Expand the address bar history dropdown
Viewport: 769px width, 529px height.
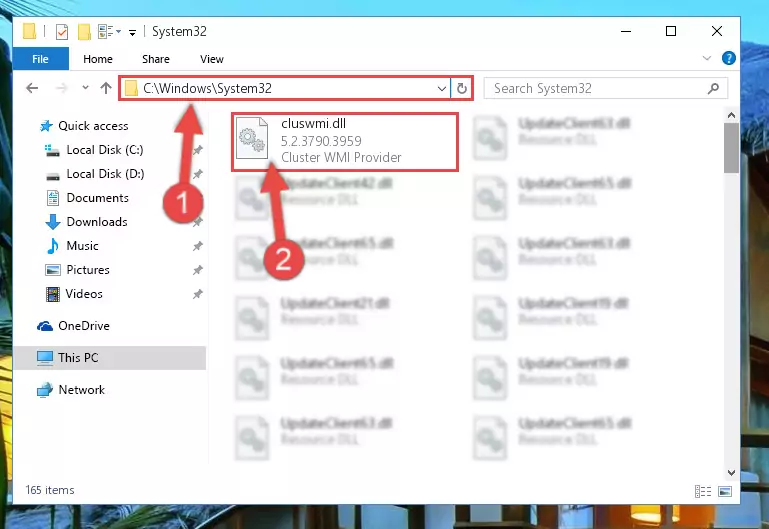441,88
